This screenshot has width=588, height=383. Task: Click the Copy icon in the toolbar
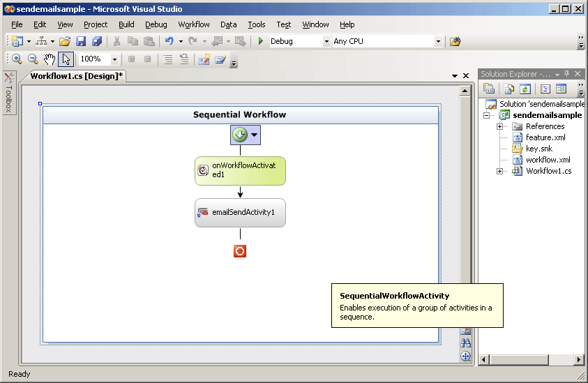(x=133, y=41)
